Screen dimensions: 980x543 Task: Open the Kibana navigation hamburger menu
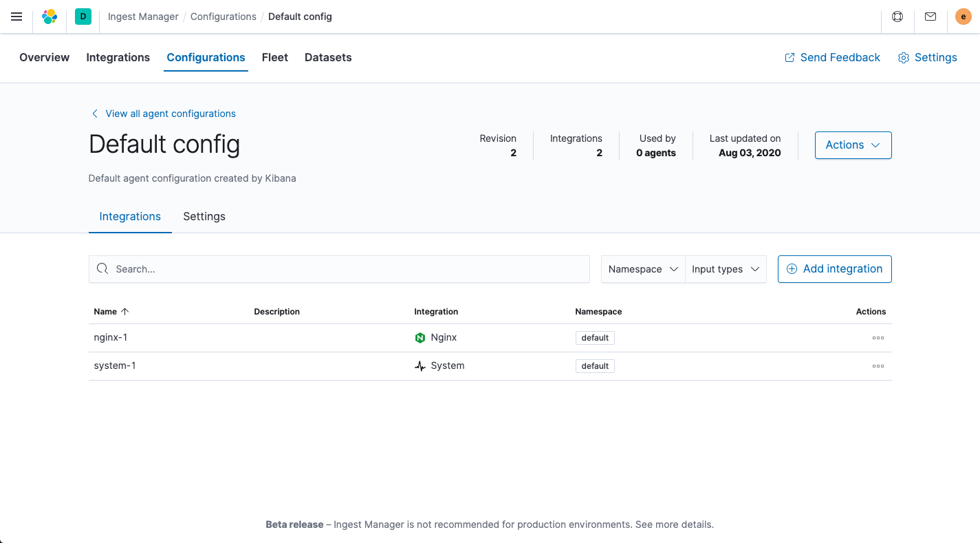pyautogui.click(x=17, y=17)
